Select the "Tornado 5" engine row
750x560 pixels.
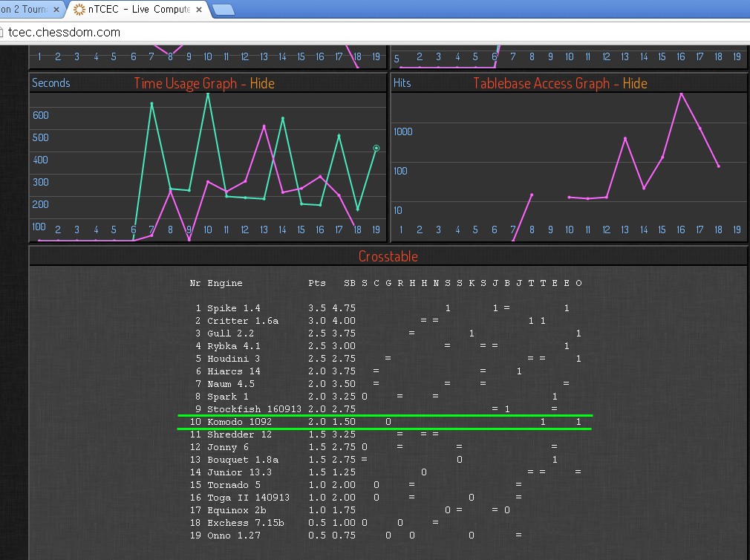pyautogui.click(x=385, y=485)
